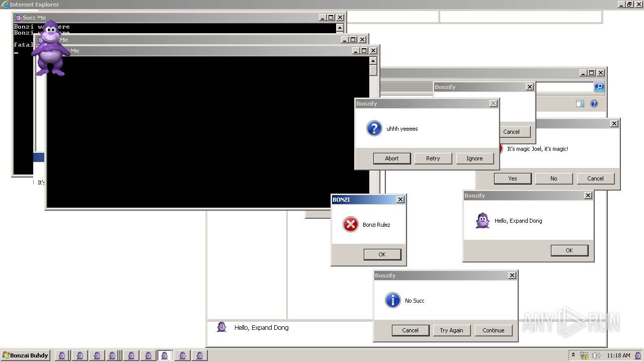Click the 'uhhh yeeees' message text
Viewport: 644px width, 362px height.
402,129
